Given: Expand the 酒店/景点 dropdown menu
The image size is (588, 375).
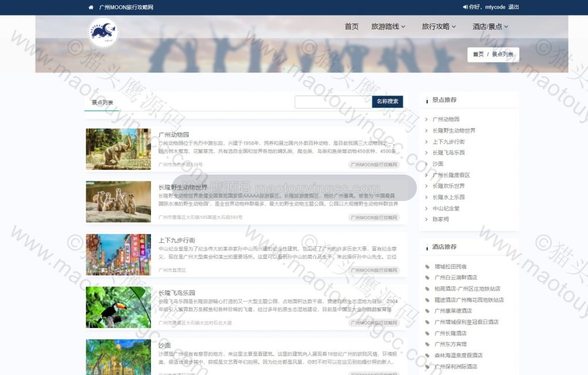Looking at the screenshot, I should [490, 26].
